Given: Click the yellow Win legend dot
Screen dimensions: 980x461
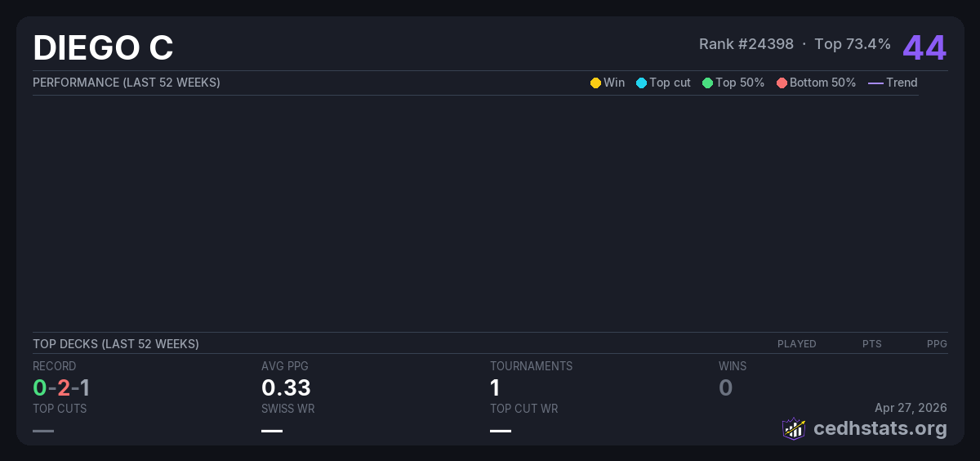Looking at the screenshot, I should point(595,83).
